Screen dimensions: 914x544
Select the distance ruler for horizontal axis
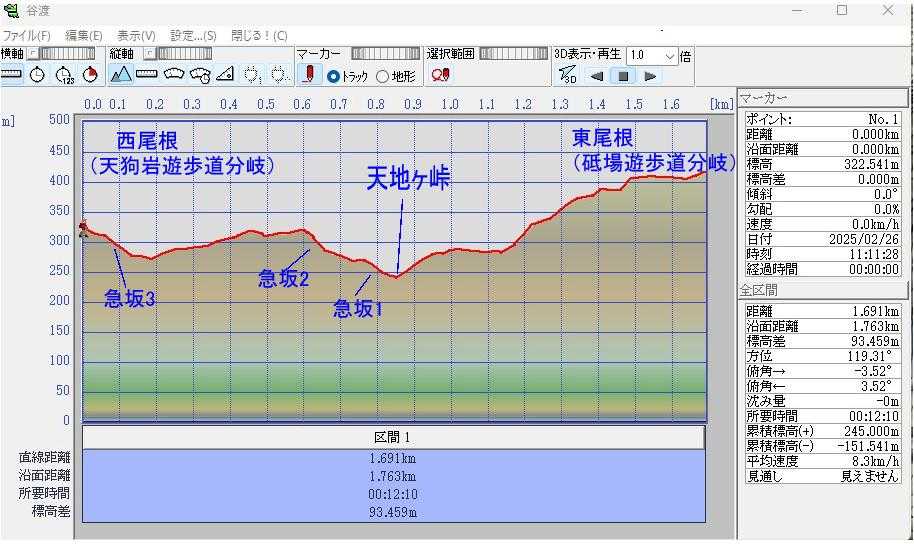click(x=12, y=75)
